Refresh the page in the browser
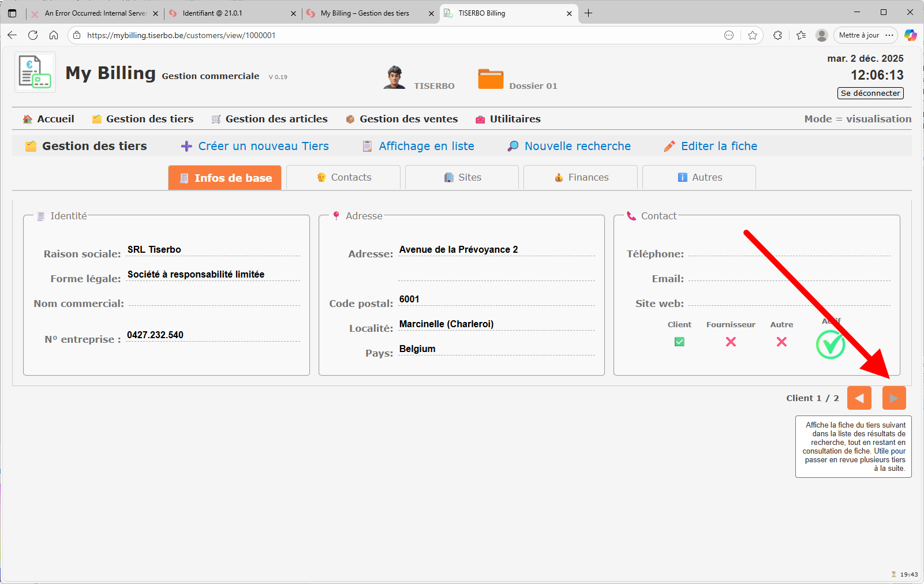Image resolution: width=924 pixels, height=584 pixels. (x=33, y=35)
